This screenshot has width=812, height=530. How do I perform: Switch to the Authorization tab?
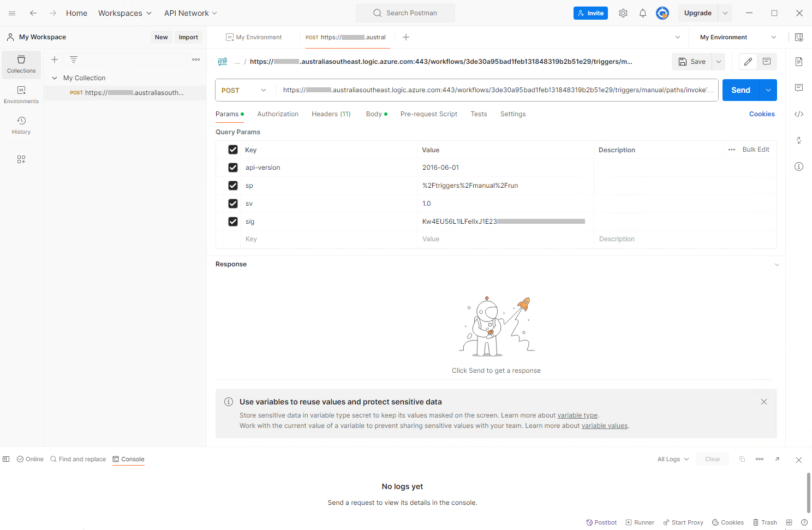pyautogui.click(x=278, y=114)
